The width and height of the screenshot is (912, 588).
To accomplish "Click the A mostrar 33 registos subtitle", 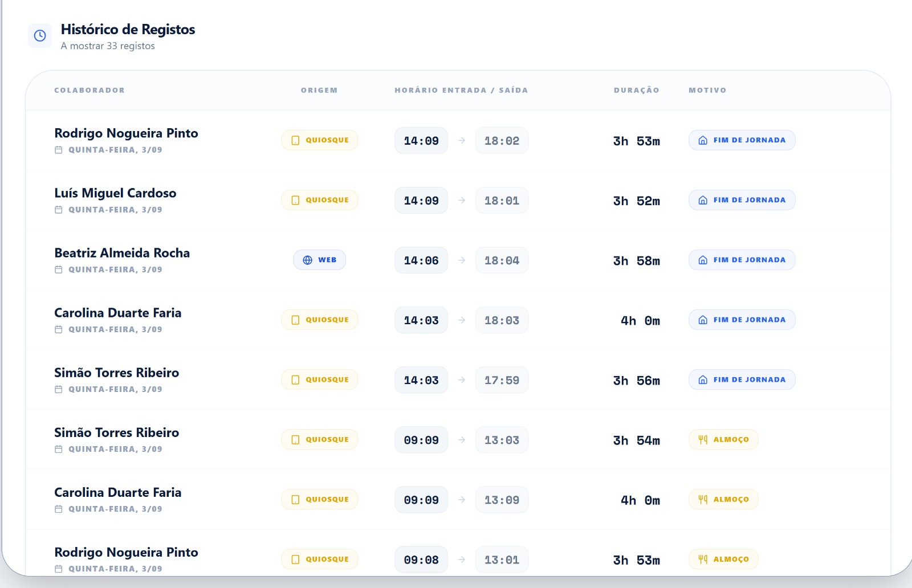I will point(108,46).
